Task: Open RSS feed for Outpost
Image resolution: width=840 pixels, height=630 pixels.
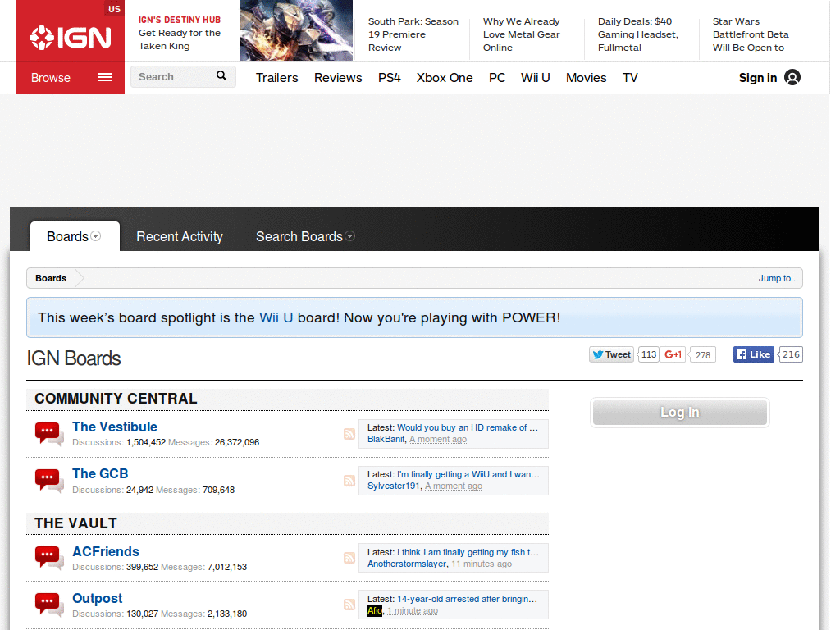Action: click(349, 605)
